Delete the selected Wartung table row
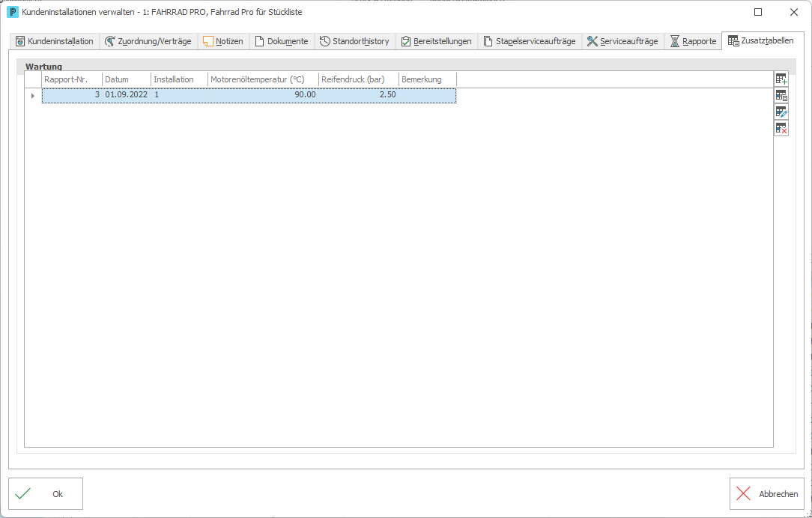The height and width of the screenshot is (518, 812). pyautogui.click(x=781, y=128)
